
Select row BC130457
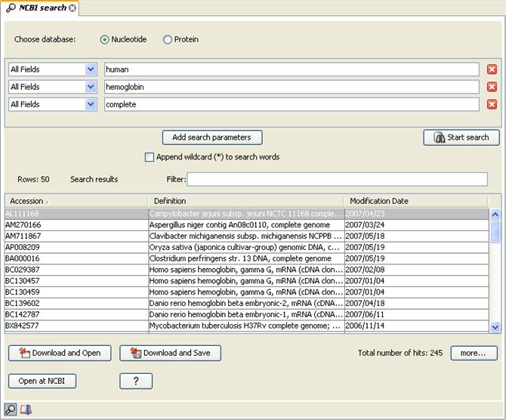click(247, 281)
